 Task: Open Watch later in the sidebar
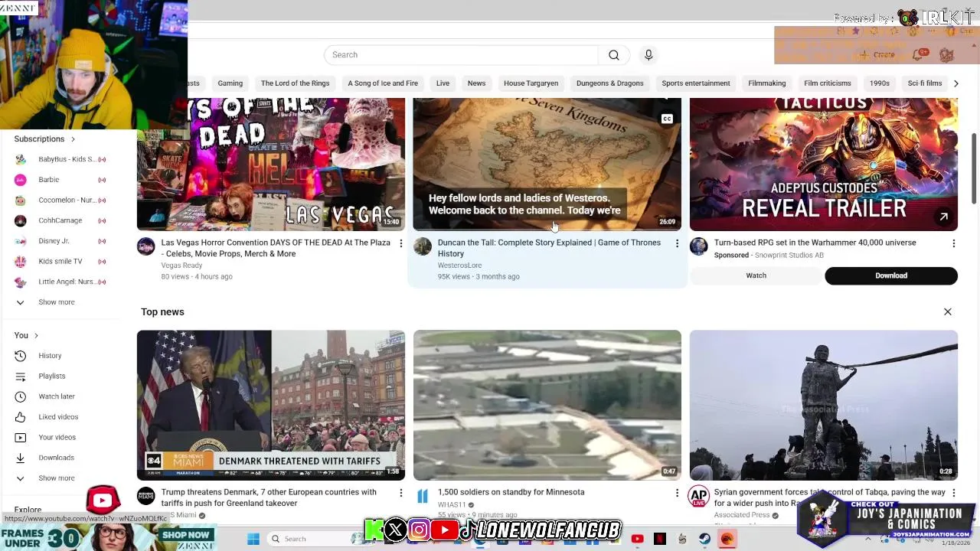57,396
